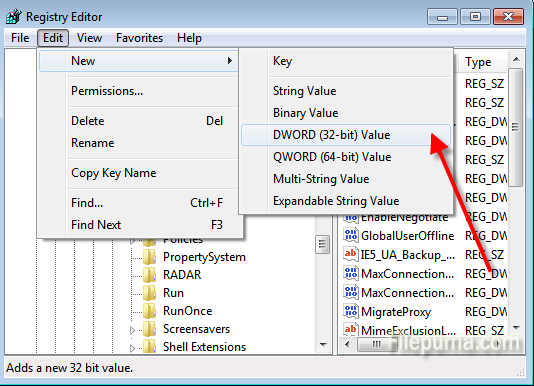The image size is (534, 386).
Task: Click the Type column header
Action: pyautogui.click(x=482, y=62)
